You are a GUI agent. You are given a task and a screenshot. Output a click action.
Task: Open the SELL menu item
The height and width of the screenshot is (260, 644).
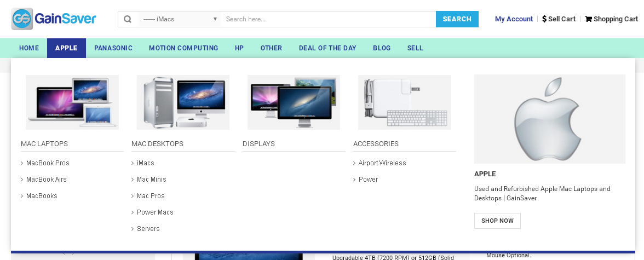pyautogui.click(x=415, y=48)
